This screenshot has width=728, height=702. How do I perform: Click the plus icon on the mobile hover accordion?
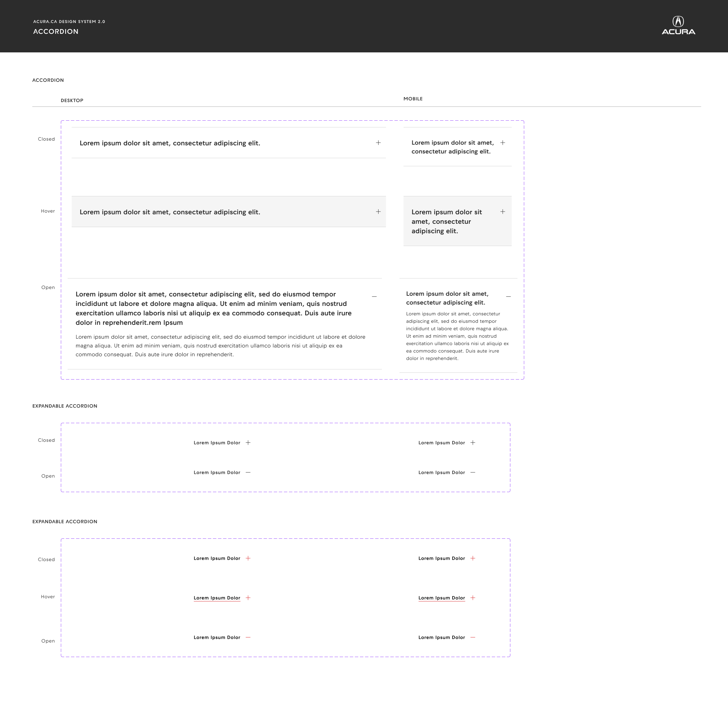[x=503, y=212]
